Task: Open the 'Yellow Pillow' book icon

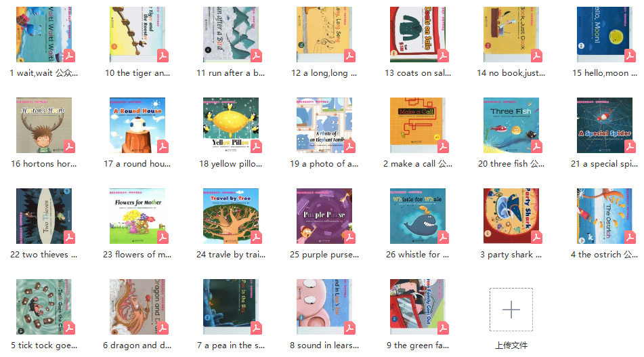Action: point(231,125)
